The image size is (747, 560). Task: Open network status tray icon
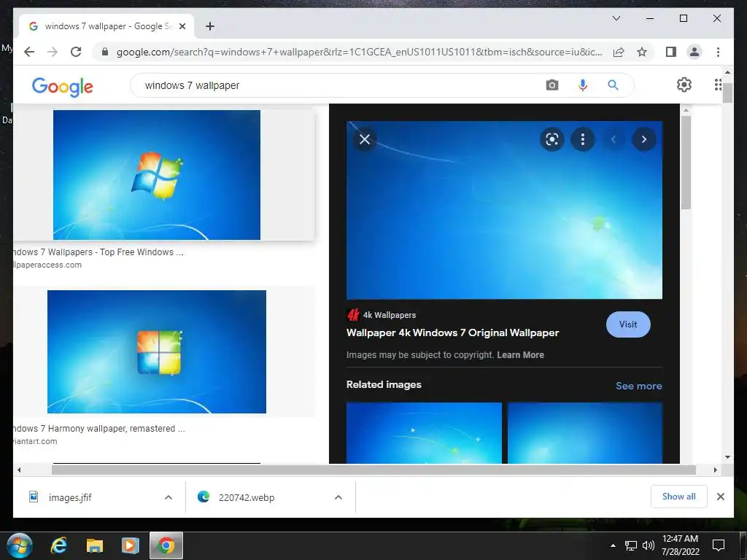point(631,545)
